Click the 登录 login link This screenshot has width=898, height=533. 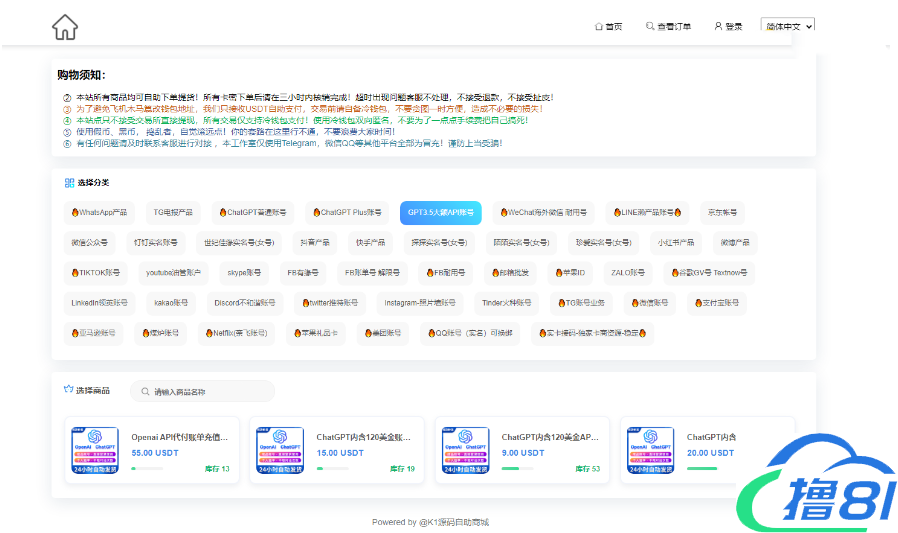(x=733, y=26)
